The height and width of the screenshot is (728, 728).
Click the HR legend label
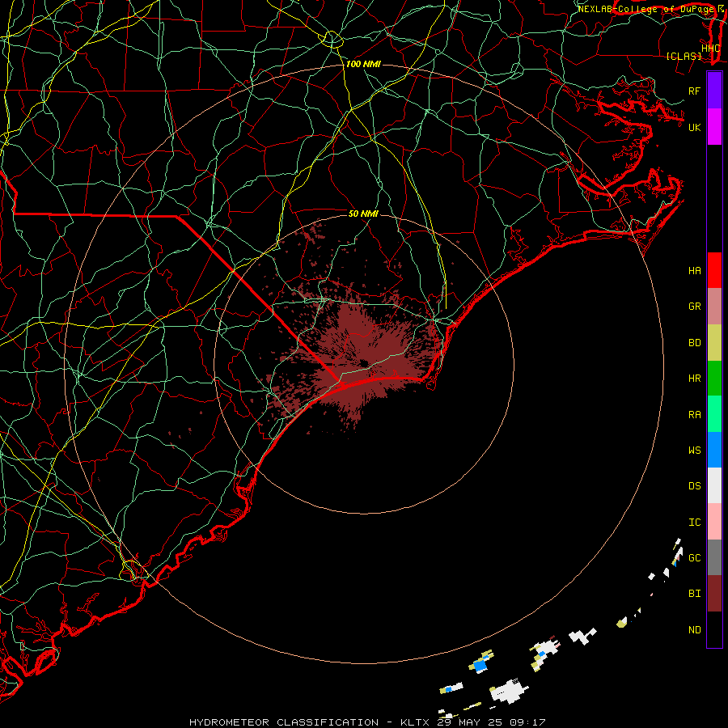[x=694, y=379]
